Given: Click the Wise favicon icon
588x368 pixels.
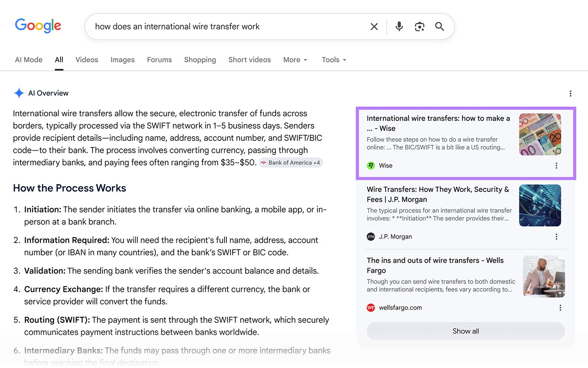Looking at the screenshot, I should (371, 166).
